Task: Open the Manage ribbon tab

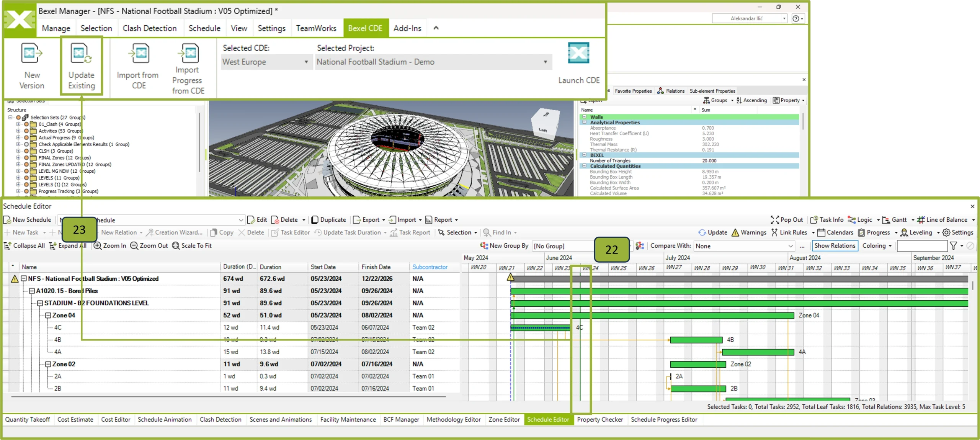Action: point(56,28)
